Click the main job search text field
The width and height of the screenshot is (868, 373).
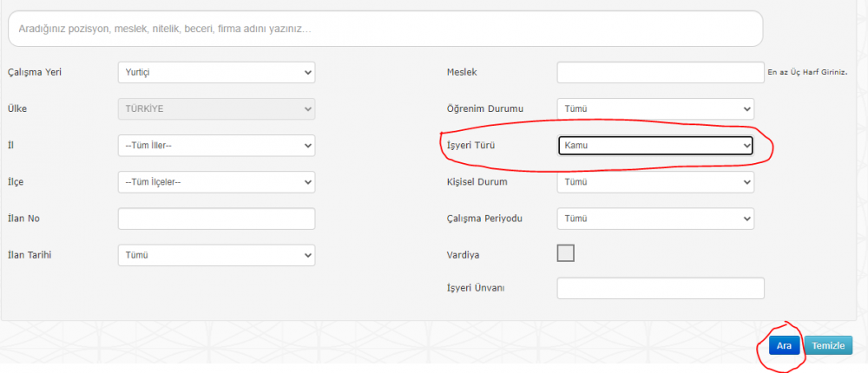(385, 29)
